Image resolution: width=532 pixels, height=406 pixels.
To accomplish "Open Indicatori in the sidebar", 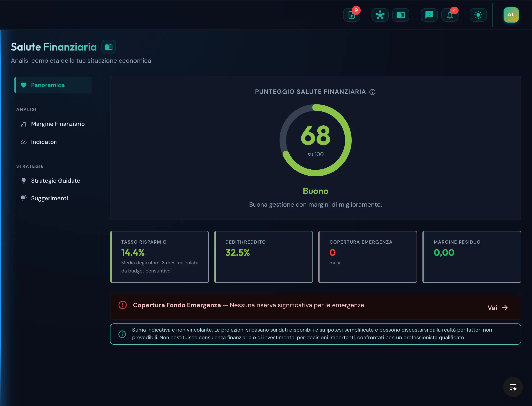I will 53,142.
